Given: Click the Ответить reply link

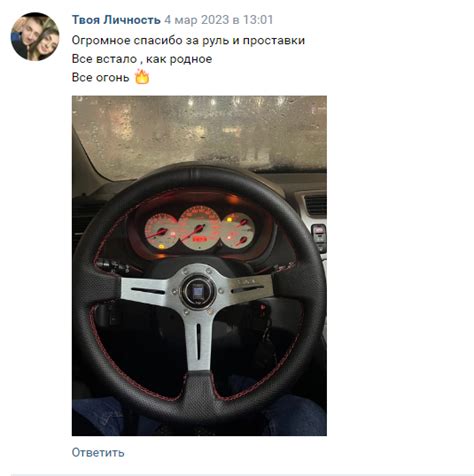Looking at the screenshot, I should coord(98,452).
